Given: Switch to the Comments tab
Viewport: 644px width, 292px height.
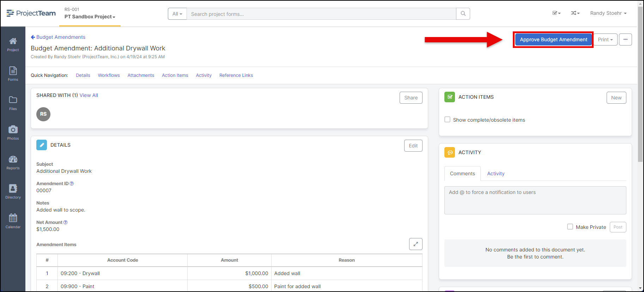Looking at the screenshot, I should [x=462, y=174].
